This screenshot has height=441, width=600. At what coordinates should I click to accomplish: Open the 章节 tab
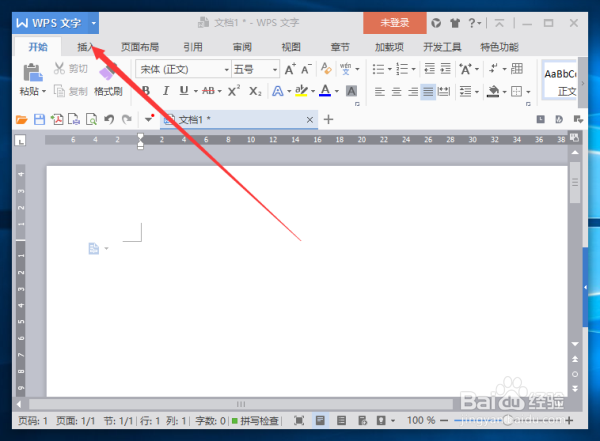click(340, 47)
